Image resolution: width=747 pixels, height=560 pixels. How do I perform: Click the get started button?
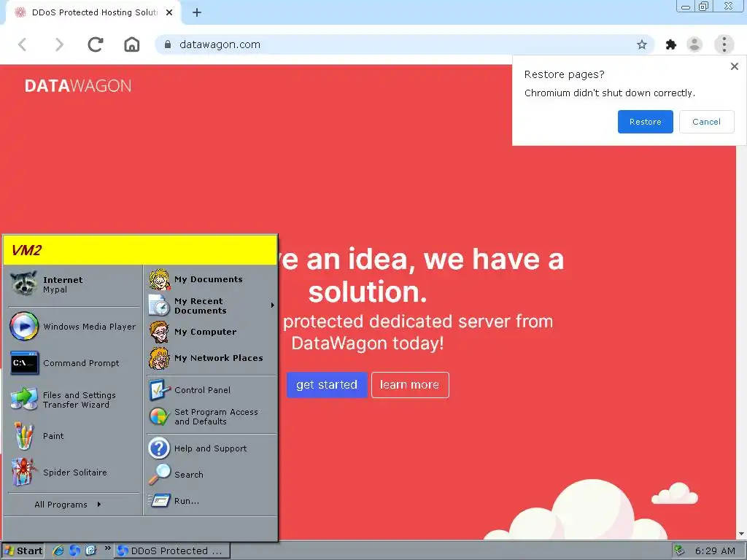pos(327,385)
